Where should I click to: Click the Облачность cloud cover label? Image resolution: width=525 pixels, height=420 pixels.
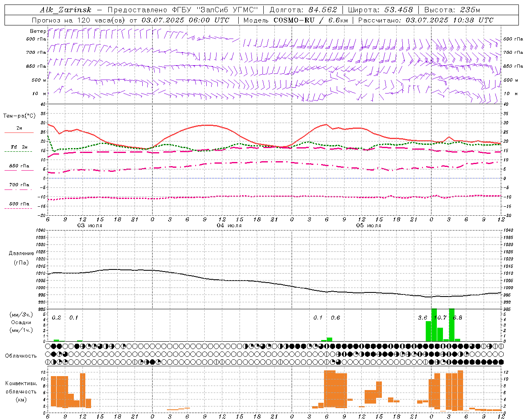[x=21, y=356]
